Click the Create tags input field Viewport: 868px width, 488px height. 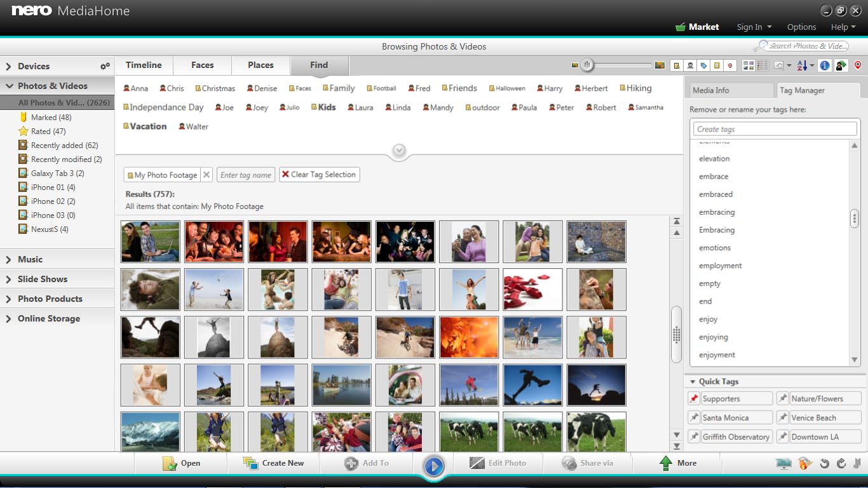click(x=775, y=129)
